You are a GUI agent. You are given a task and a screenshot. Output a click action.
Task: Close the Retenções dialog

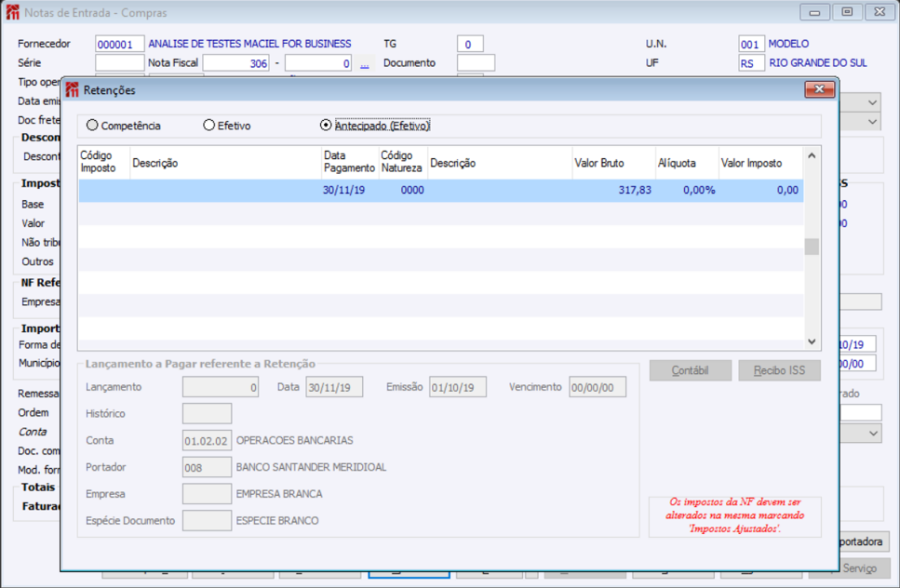click(x=820, y=89)
